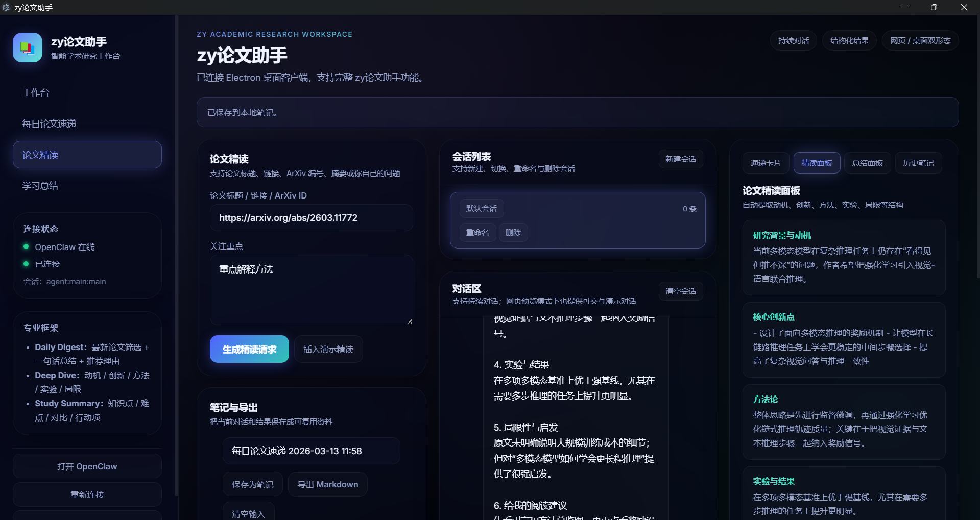The height and width of the screenshot is (520, 980).
Task: Open the 工作台 sidebar page
Action: click(x=87, y=93)
